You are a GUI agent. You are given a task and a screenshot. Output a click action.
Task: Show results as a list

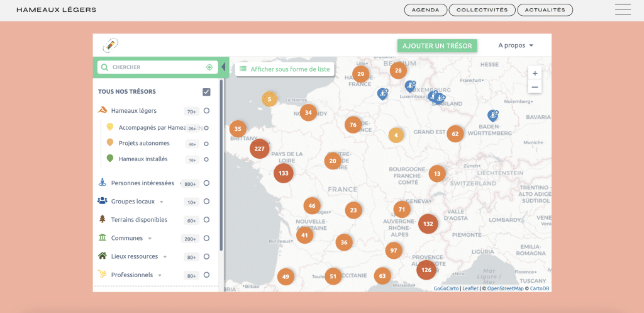pyautogui.click(x=285, y=69)
